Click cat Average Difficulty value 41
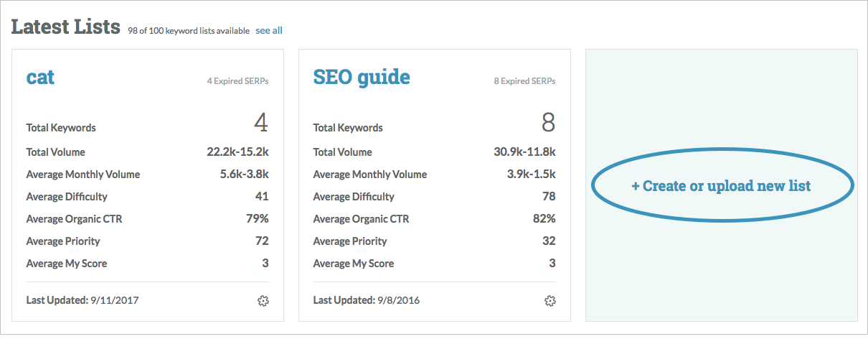The height and width of the screenshot is (339, 868). coord(262,196)
